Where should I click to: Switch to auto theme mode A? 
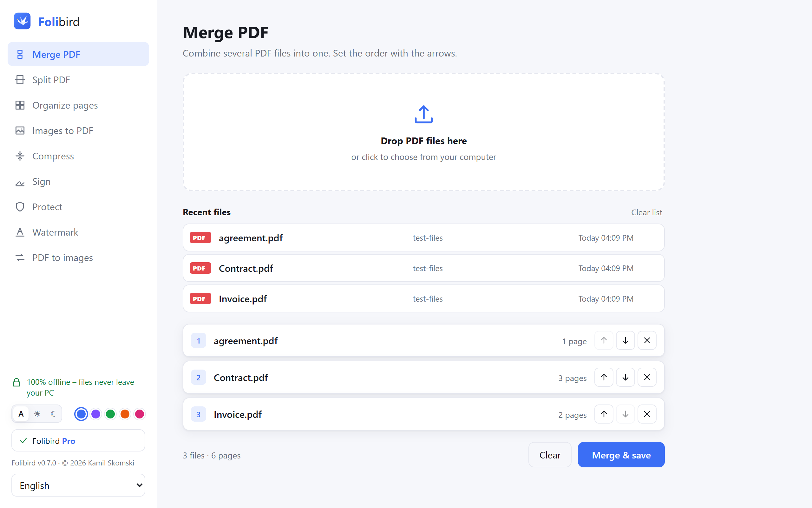pos(21,414)
